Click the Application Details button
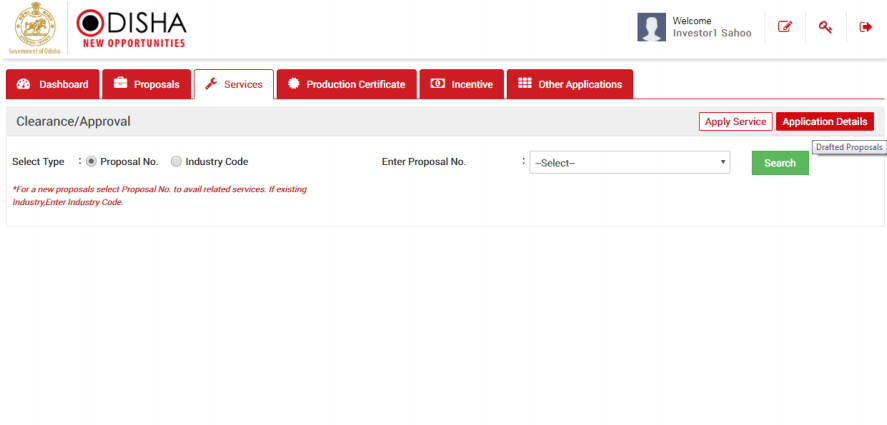 [825, 122]
